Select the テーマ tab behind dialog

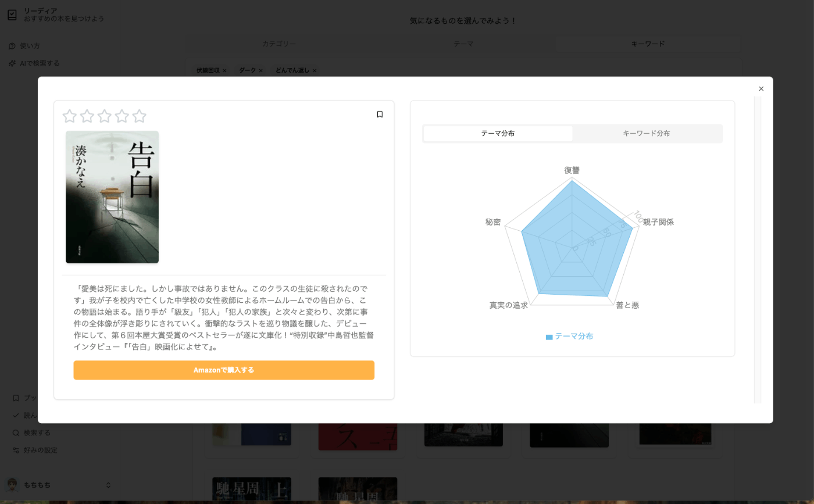463,44
